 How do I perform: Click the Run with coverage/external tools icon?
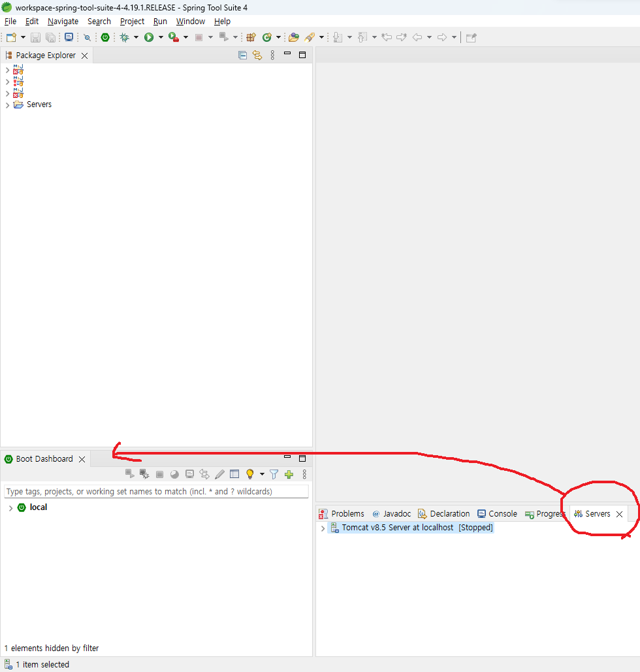174,37
